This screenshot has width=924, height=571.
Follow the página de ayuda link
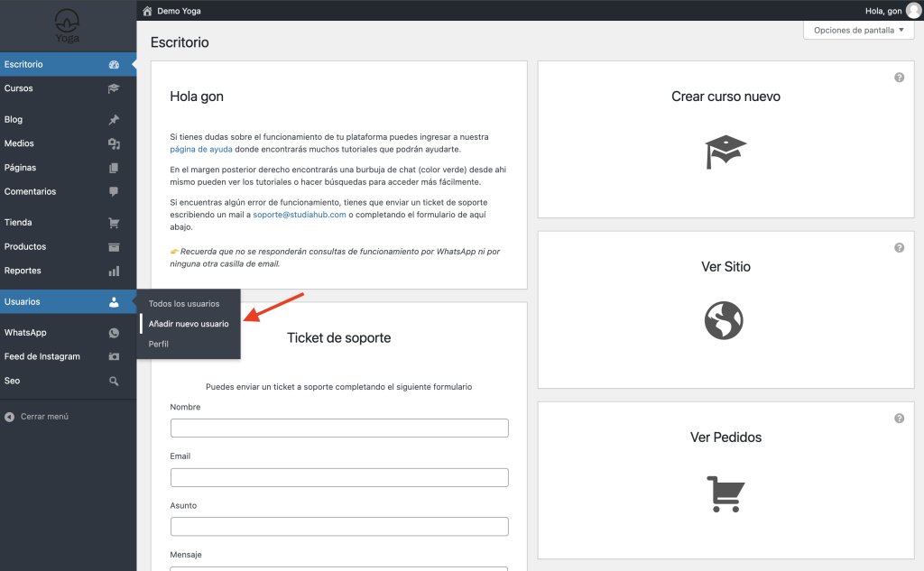point(200,149)
